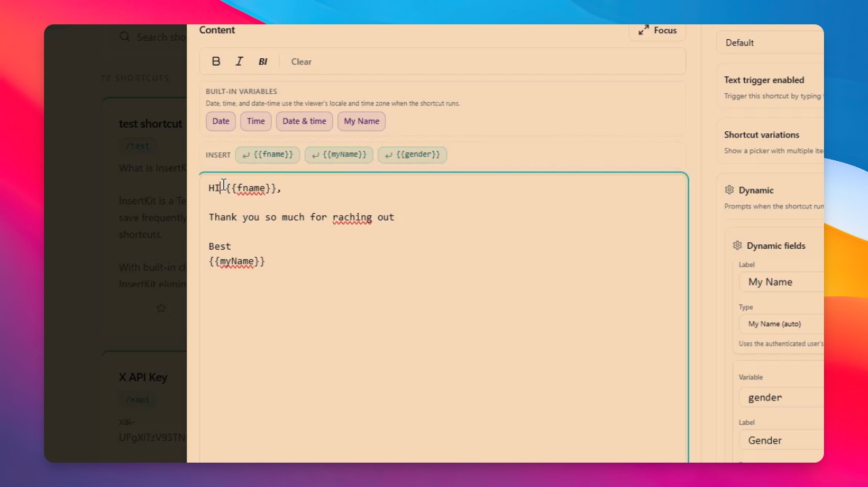Click the Dynamic fields gear icon
Screen dimensions: 868x487
click(737, 246)
